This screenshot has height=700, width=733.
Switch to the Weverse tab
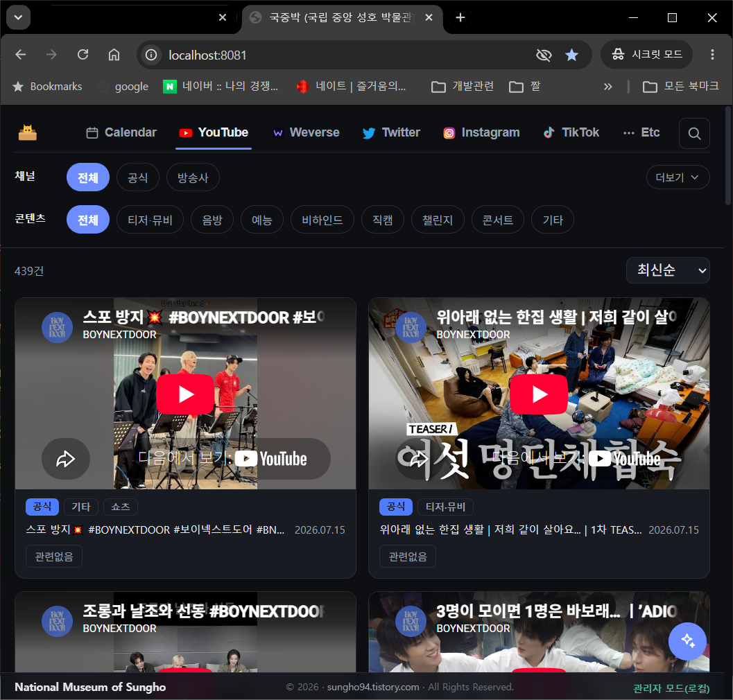[x=307, y=132]
